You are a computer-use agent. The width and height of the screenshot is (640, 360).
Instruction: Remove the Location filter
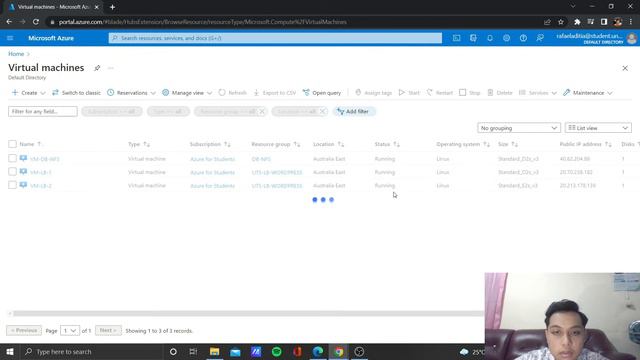(x=322, y=111)
